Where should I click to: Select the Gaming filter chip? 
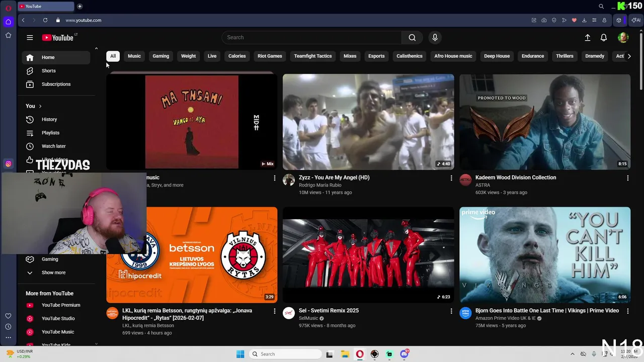click(161, 56)
